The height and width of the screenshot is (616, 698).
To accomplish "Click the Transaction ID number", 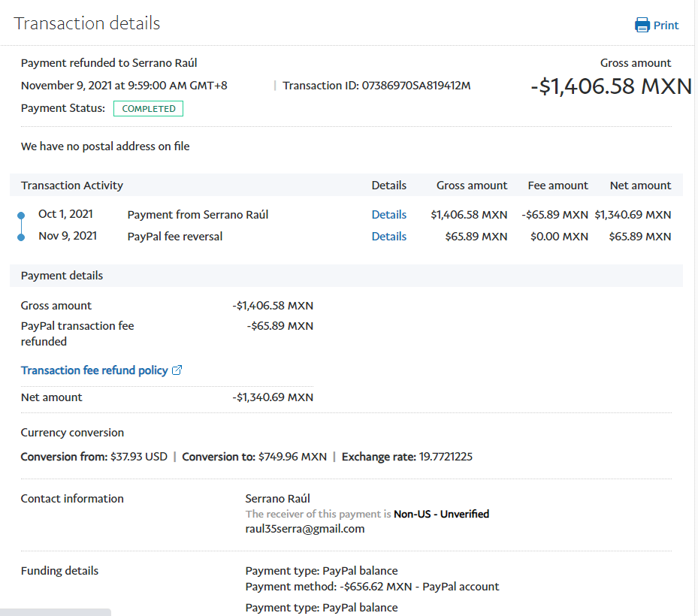I will (416, 86).
